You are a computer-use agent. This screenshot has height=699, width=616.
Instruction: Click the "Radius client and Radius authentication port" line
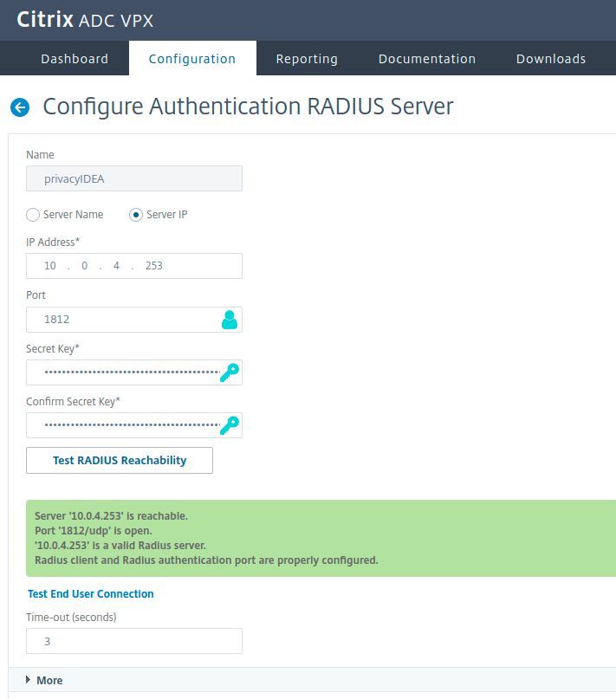206,560
